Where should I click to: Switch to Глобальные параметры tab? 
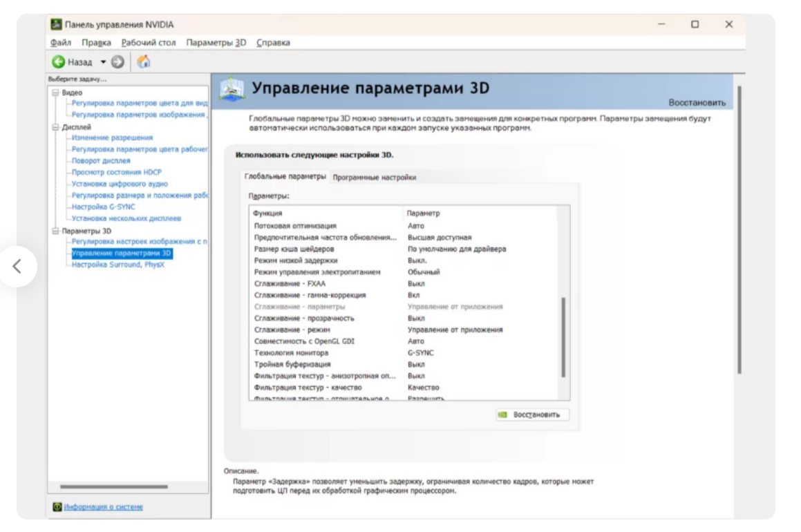pos(285,176)
